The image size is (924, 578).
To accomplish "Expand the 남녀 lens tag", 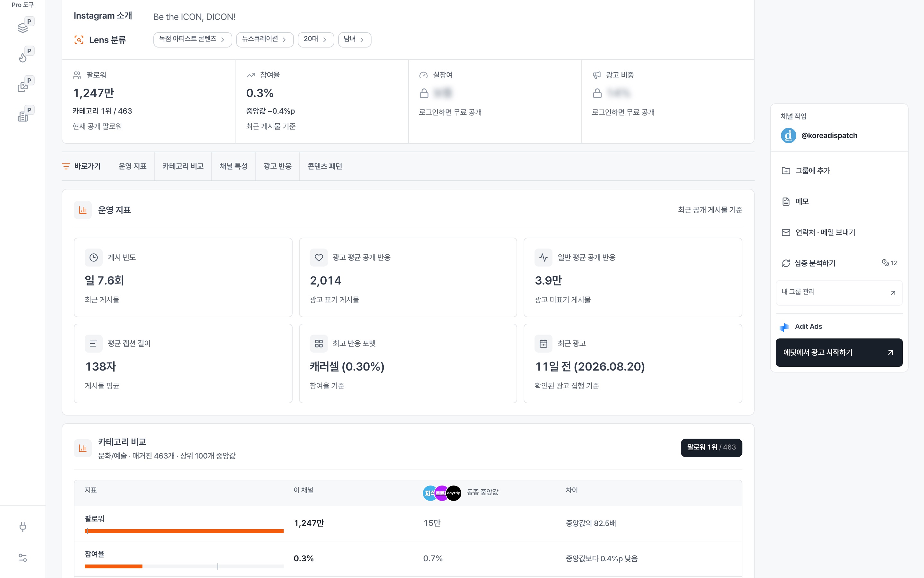I will point(354,39).
